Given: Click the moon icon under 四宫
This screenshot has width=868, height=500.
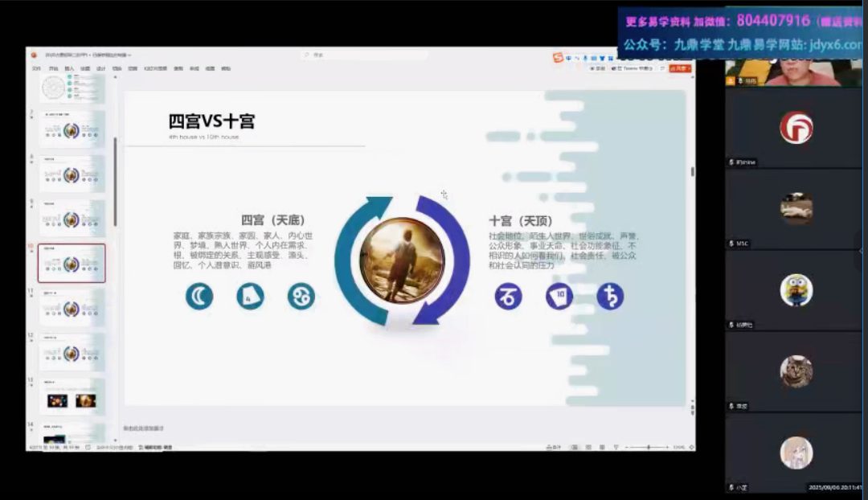Looking at the screenshot, I should (199, 297).
